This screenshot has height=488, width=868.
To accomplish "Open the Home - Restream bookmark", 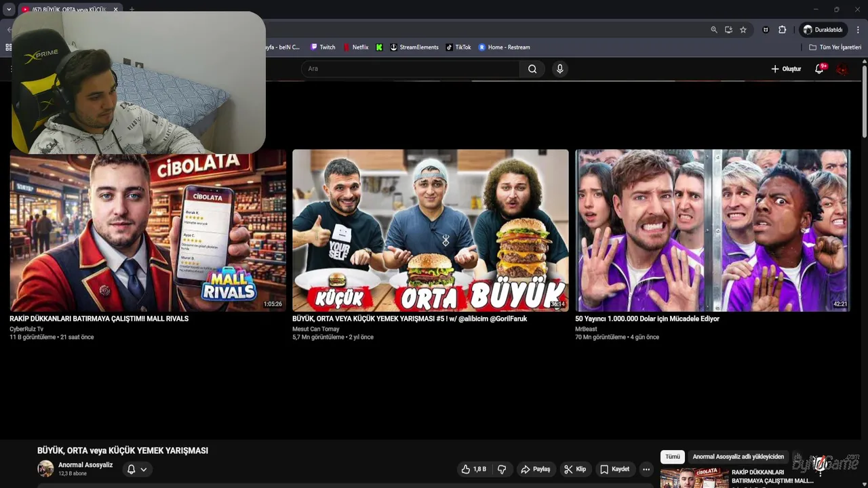I will pos(504,47).
